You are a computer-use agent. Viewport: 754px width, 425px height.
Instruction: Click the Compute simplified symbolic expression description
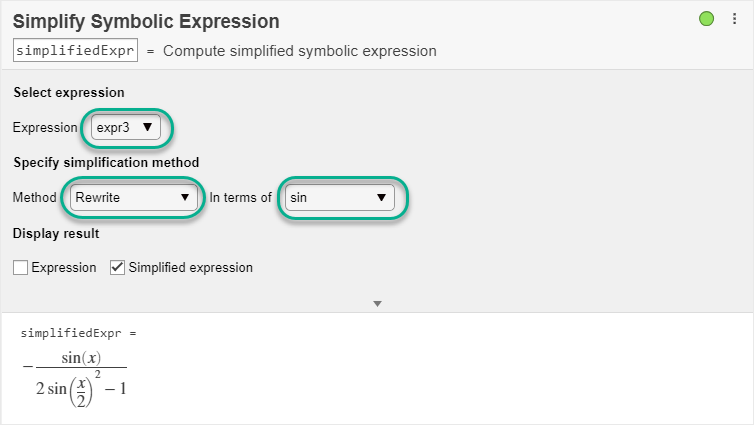click(x=299, y=51)
